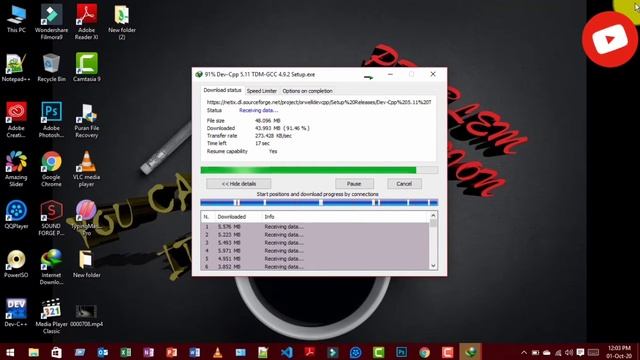Click the blue connections progress bar
Image resolution: width=640 pixels, height=360 pixels.
point(319,202)
